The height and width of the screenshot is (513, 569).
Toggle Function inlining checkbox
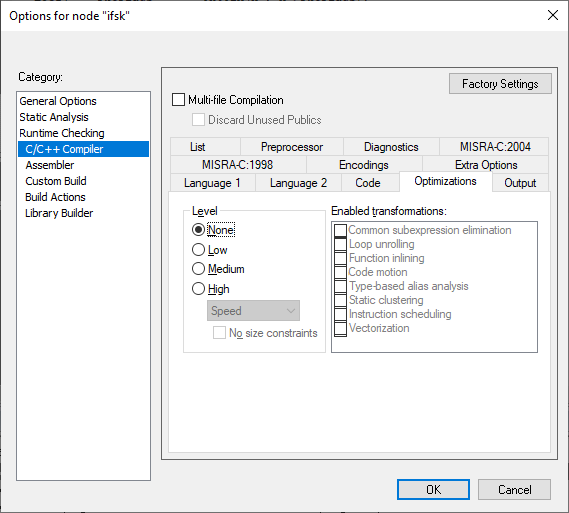340,258
